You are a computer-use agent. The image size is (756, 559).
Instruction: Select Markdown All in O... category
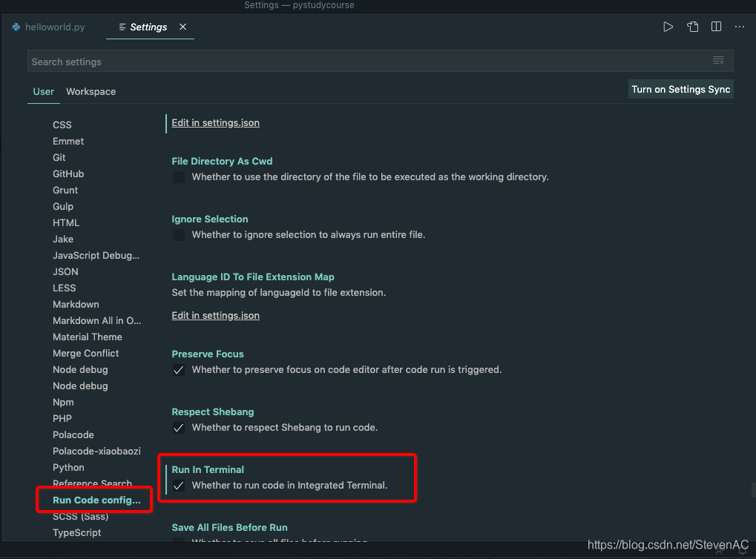97,321
